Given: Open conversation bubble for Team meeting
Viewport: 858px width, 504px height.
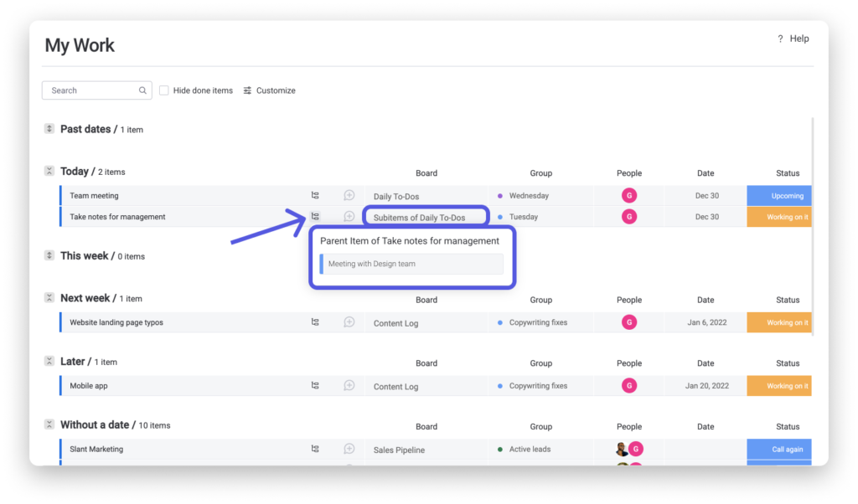Looking at the screenshot, I should tap(349, 196).
